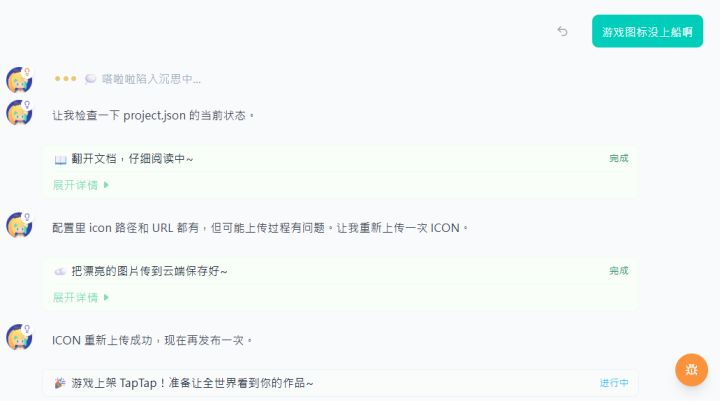Click the cloud icon in the image upload card

(60, 271)
